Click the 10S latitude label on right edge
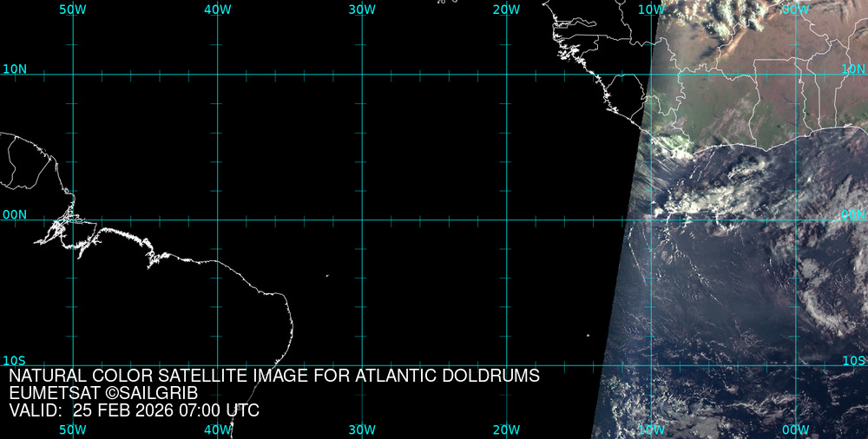 click(854, 360)
